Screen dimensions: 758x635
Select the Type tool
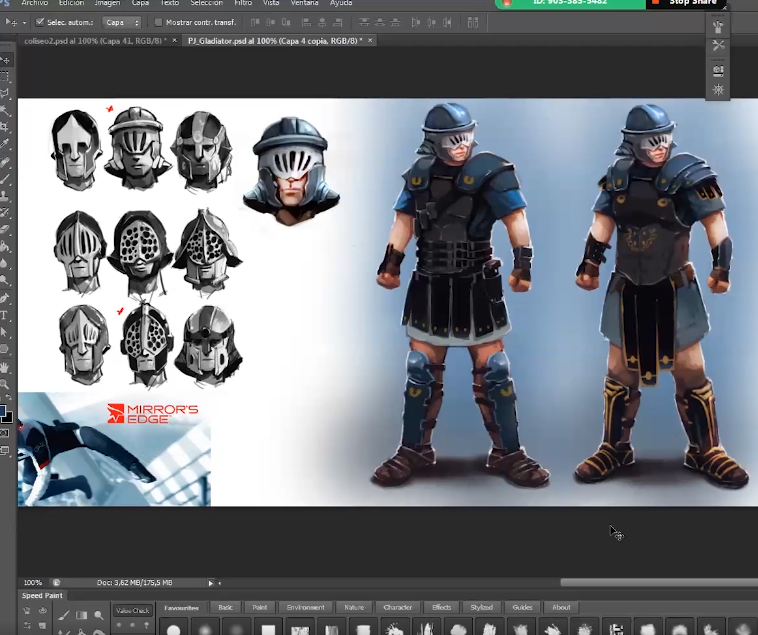coord(5,316)
